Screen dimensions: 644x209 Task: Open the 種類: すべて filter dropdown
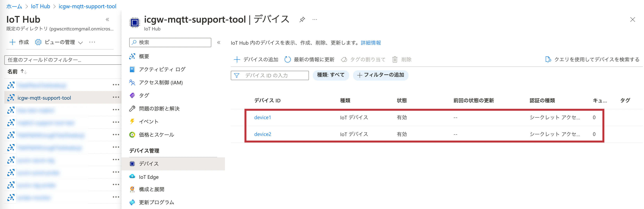coord(331,75)
